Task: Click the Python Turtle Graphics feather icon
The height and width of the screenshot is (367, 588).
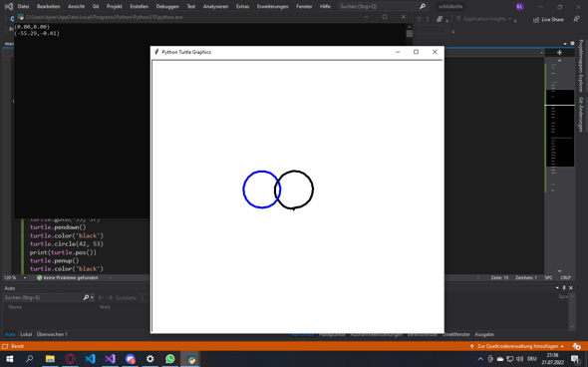Action: 156,52
